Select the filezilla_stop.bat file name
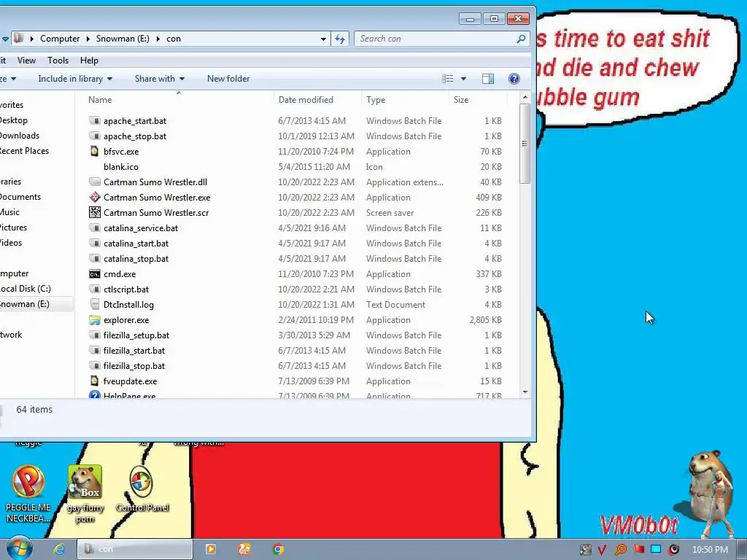This screenshot has height=560, width=747. 134,366
